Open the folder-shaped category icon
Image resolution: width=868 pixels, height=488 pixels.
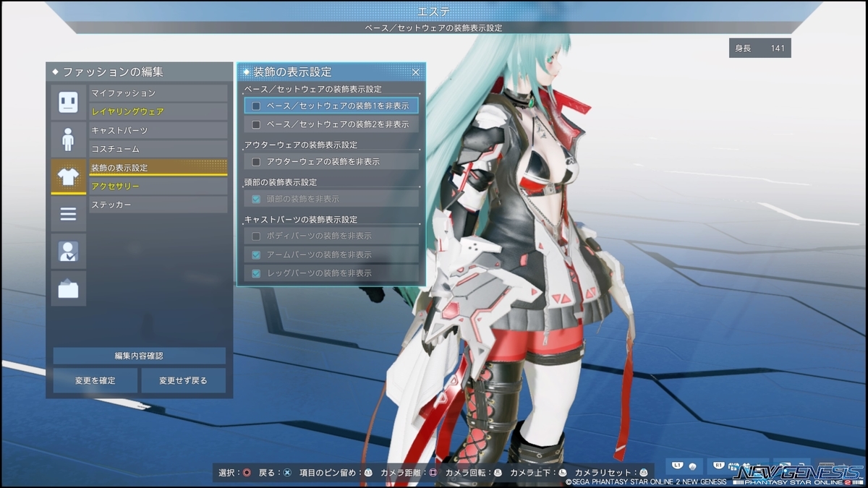point(68,288)
